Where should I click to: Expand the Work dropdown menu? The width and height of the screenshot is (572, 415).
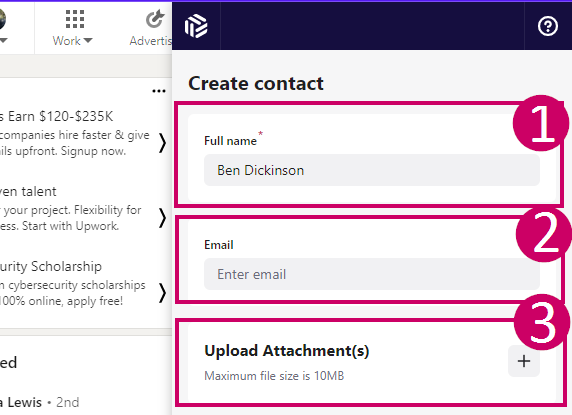(72, 41)
